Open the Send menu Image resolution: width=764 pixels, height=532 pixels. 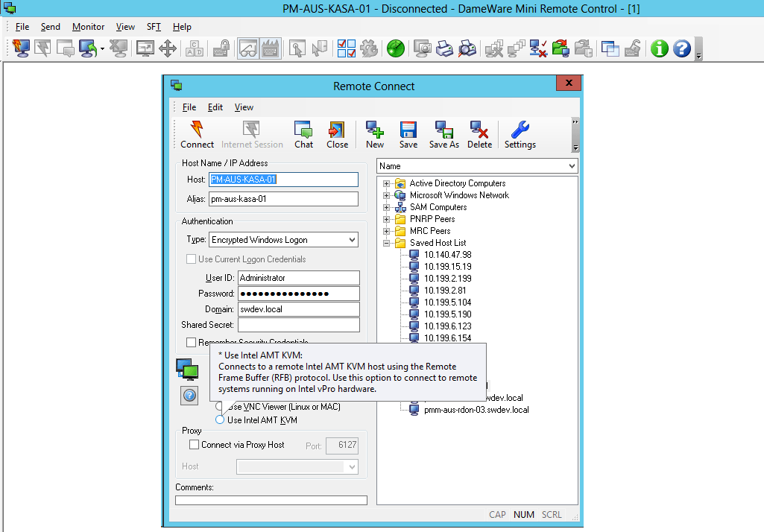click(x=50, y=27)
